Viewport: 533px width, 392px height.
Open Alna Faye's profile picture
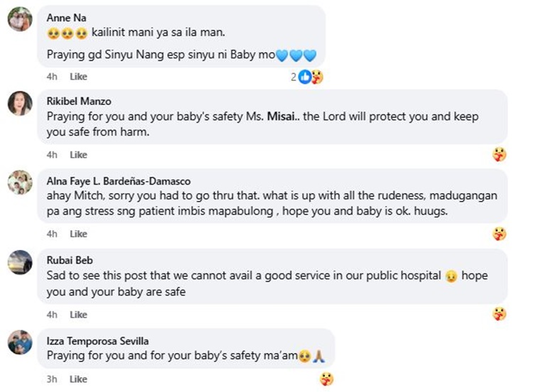(20, 183)
